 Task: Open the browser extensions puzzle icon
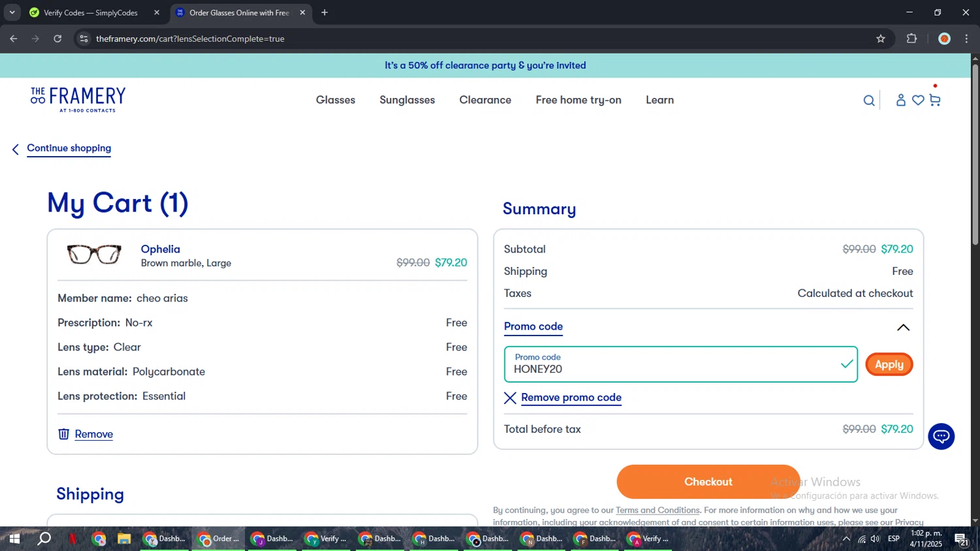[x=912, y=39]
